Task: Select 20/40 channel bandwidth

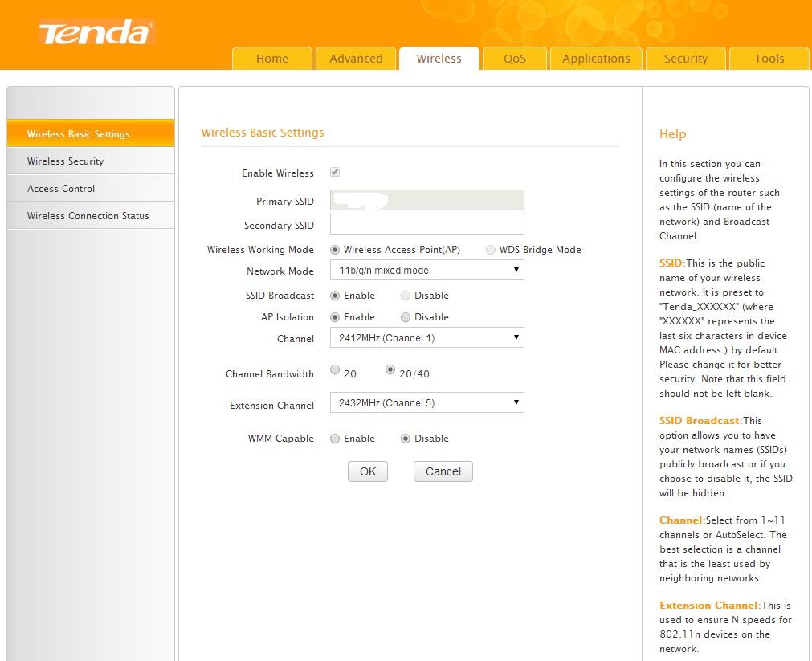Action: tap(390, 369)
